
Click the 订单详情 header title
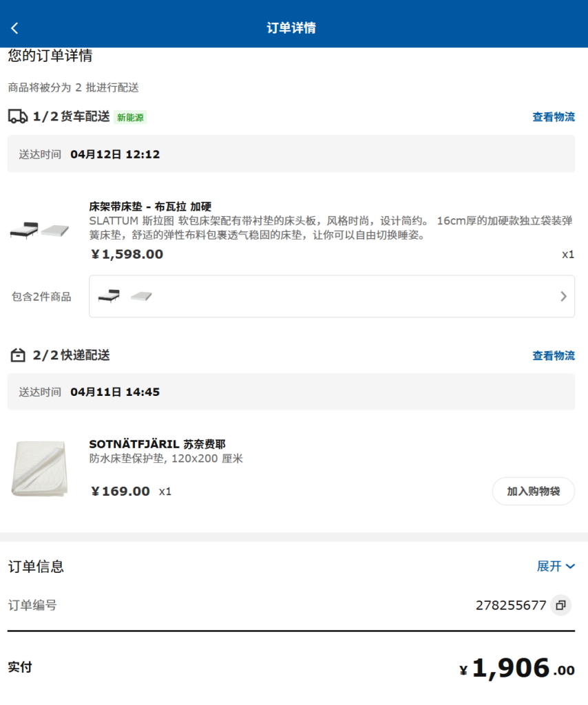point(291,28)
